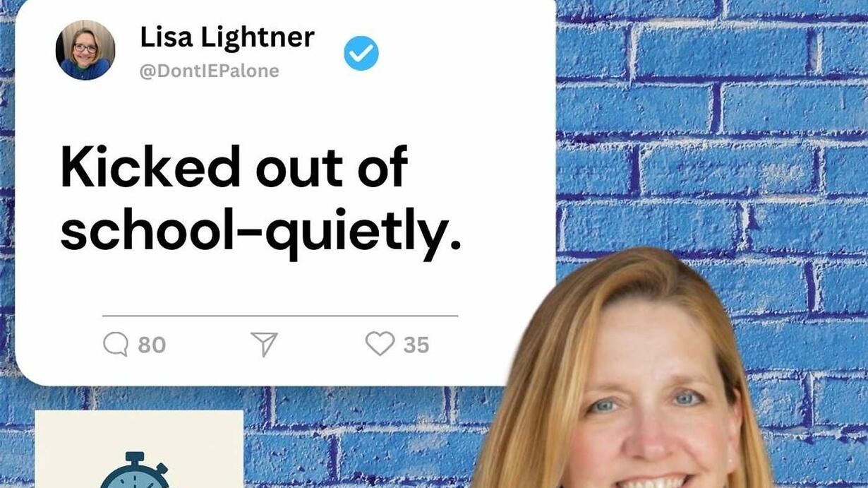Click the letter L in Lisa

tap(147, 37)
